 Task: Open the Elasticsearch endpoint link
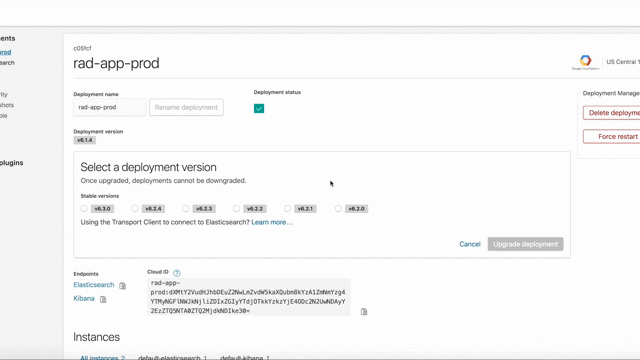(94, 285)
